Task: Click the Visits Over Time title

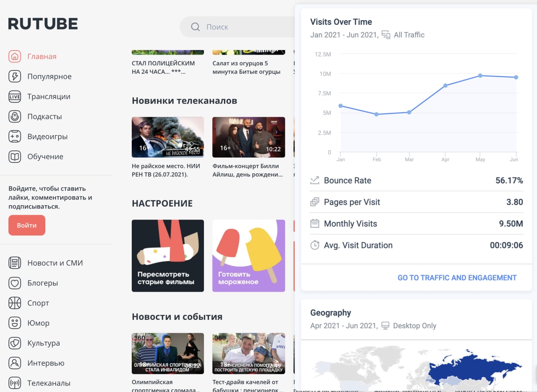Action: pos(341,22)
